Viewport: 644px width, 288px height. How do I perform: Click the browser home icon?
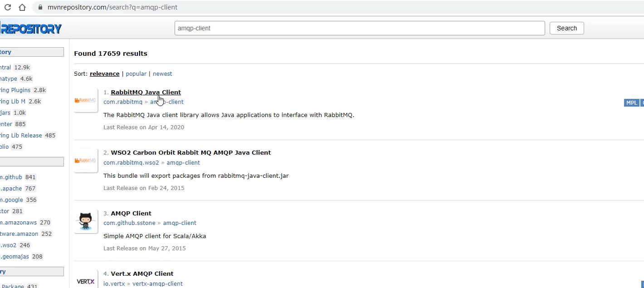(x=23, y=7)
